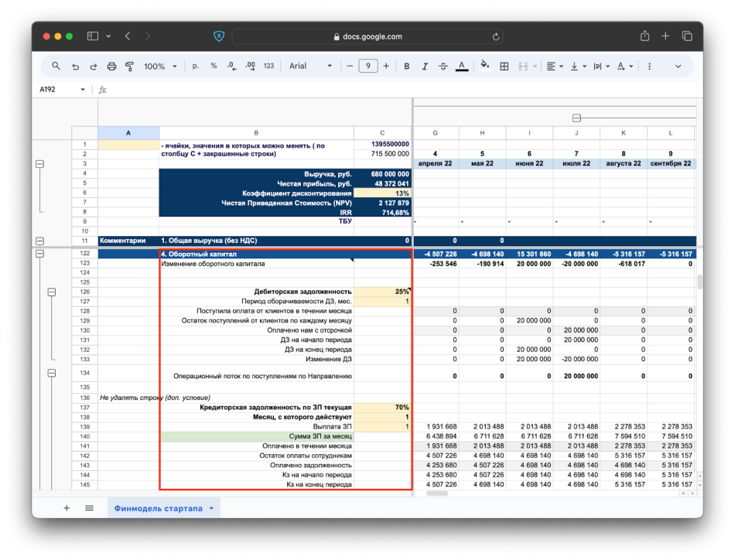Screen dimensions: 735x560
Task: Activate the paint format tool
Action: click(x=129, y=67)
